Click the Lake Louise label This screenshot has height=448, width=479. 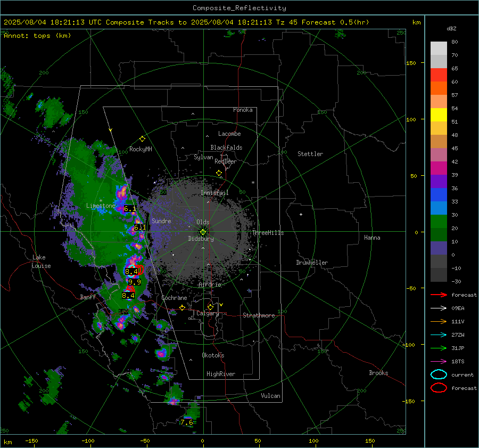pyautogui.click(x=41, y=262)
